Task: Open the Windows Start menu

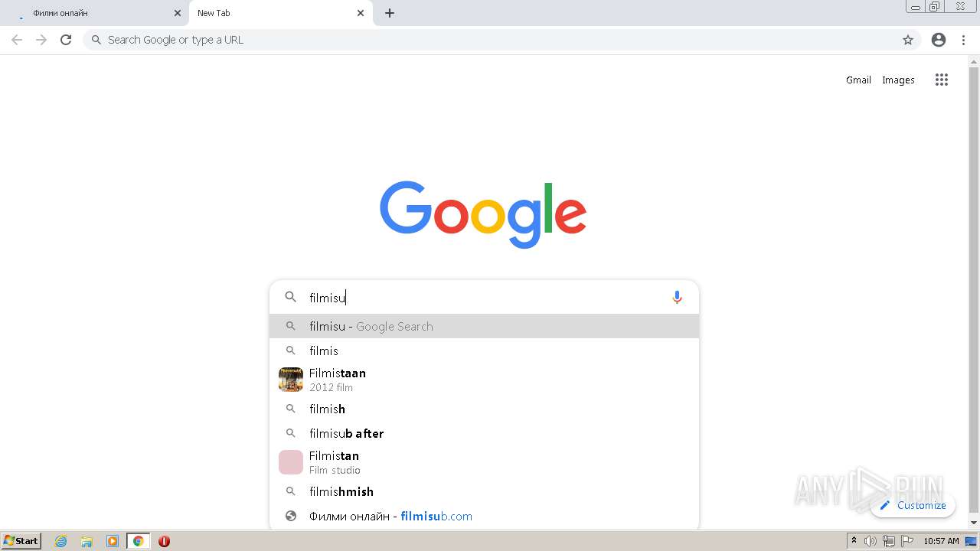Action: [x=21, y=540]
